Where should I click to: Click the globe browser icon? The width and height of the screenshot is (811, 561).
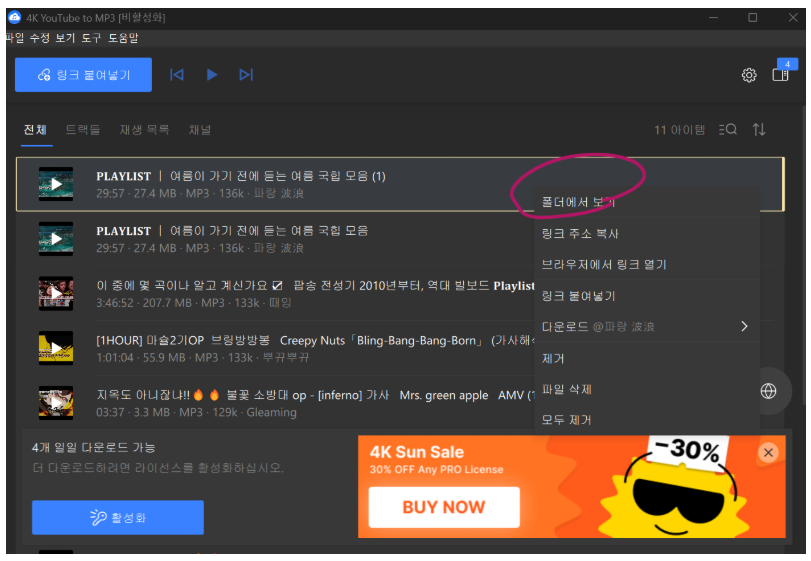click(x=769, y=391)
